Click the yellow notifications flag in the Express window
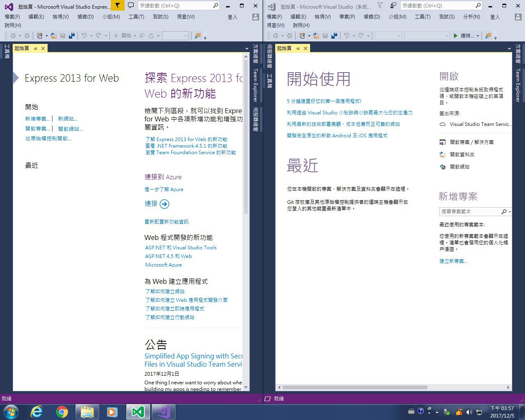Viewport: 525px width, 420px height. [x=118, y=6]
